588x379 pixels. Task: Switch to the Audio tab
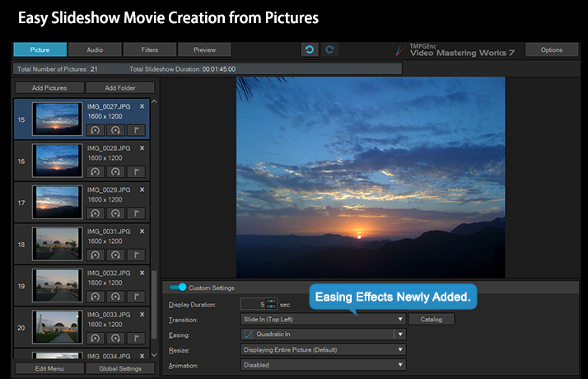click(x=95, y=49)
